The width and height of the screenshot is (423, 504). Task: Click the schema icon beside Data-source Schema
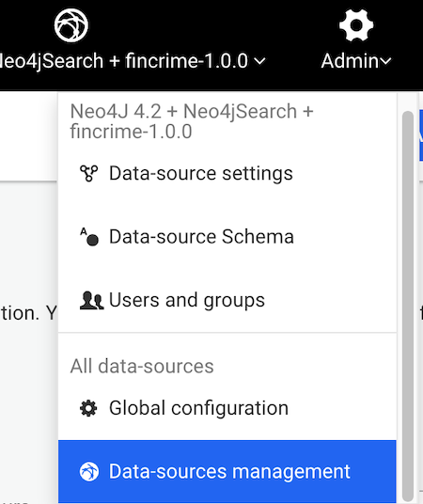[89, 237]
